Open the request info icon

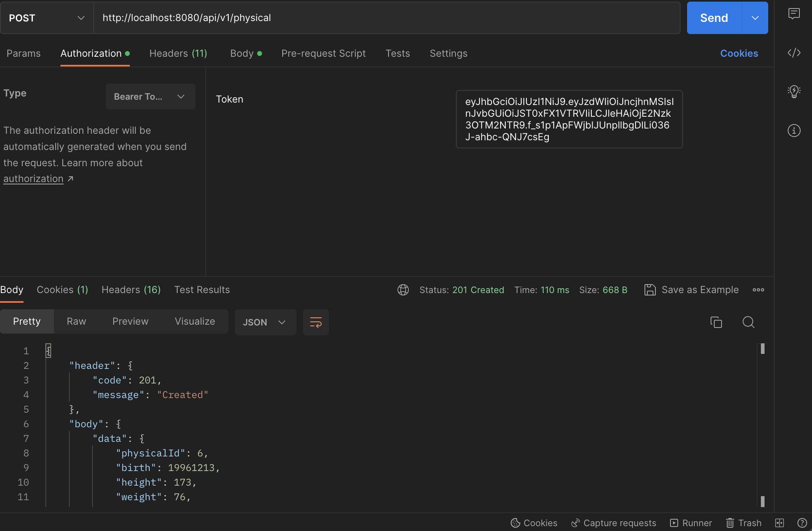[x=794, y=131]
